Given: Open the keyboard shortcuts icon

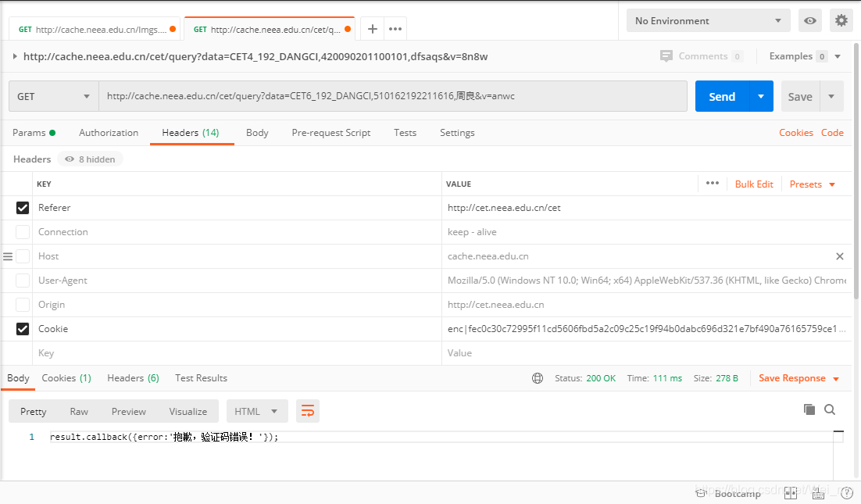Looking at the screenshot, I should pos(818,494).
